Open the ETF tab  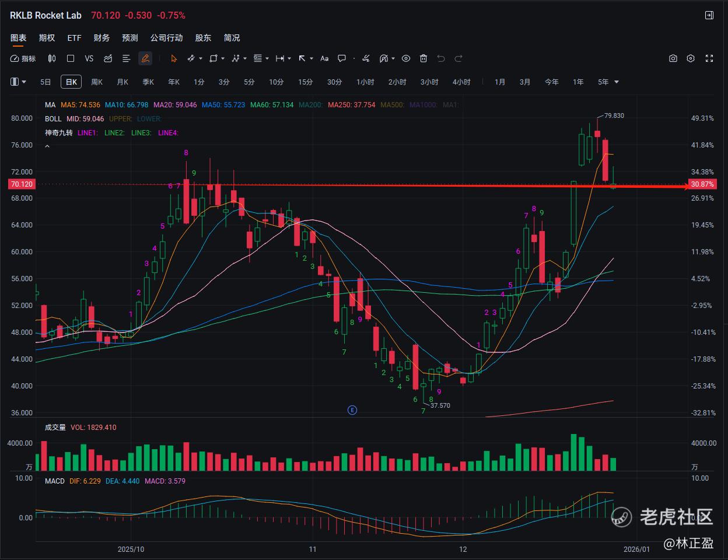tap(74, 38)
